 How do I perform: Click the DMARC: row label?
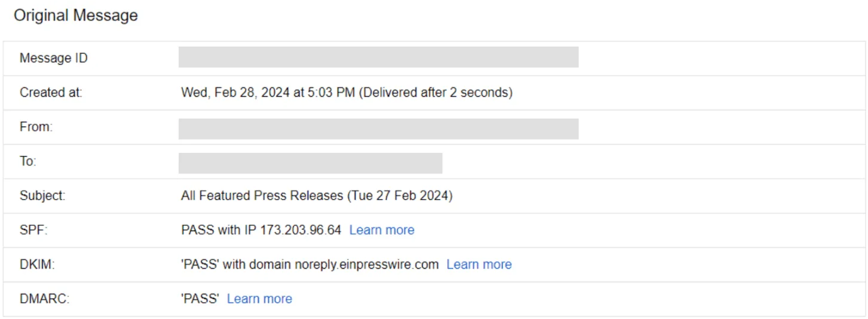(45, 299)
